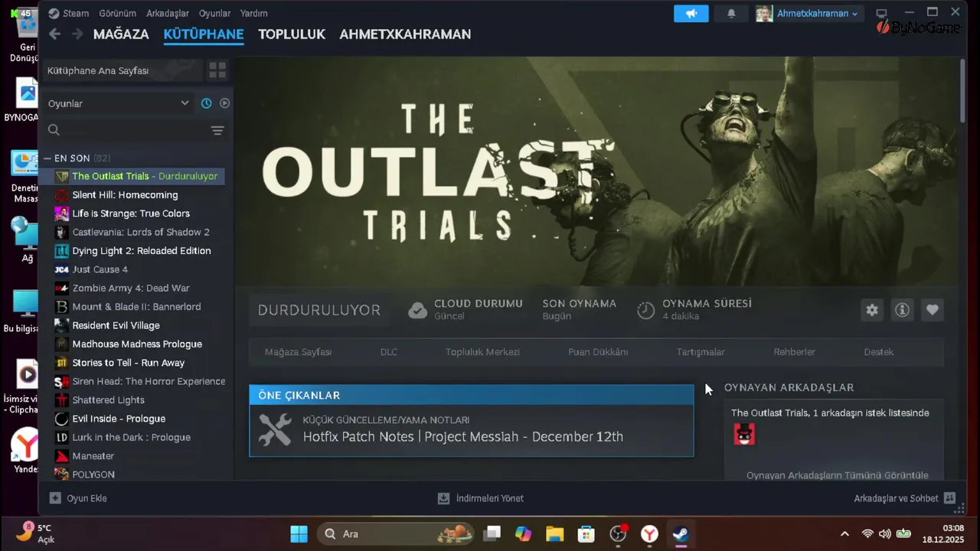Open Rehberler link
This screenshot has width=980, height=551.
click(794, 352)
